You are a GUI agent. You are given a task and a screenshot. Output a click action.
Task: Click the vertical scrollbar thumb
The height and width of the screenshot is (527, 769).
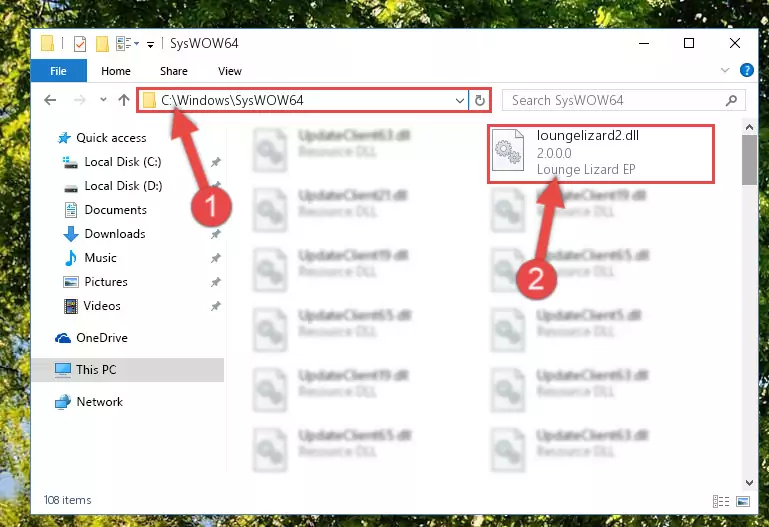click(749, 160)
